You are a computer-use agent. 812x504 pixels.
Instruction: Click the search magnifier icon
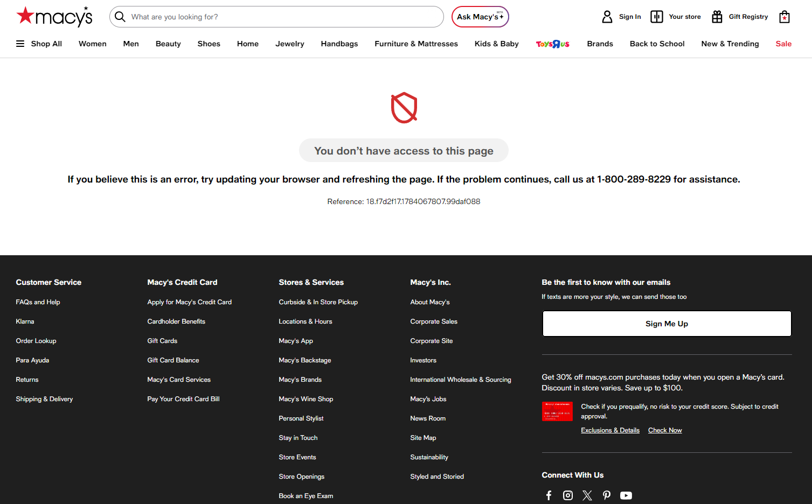tap(120, 17)
